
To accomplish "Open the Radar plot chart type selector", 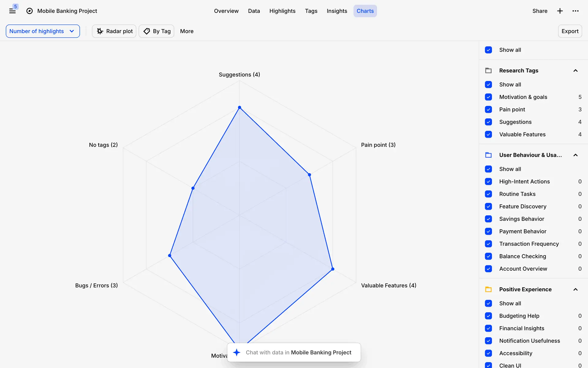I will coord(114,31).
